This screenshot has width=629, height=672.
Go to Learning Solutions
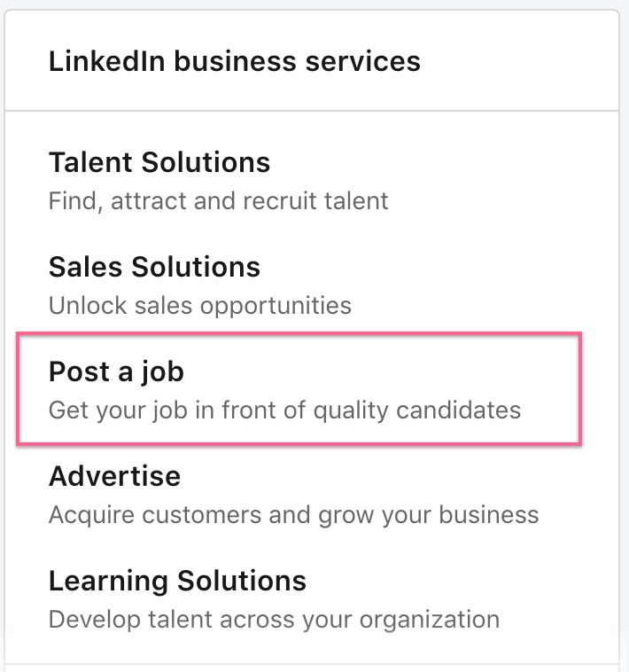point(177,581)
